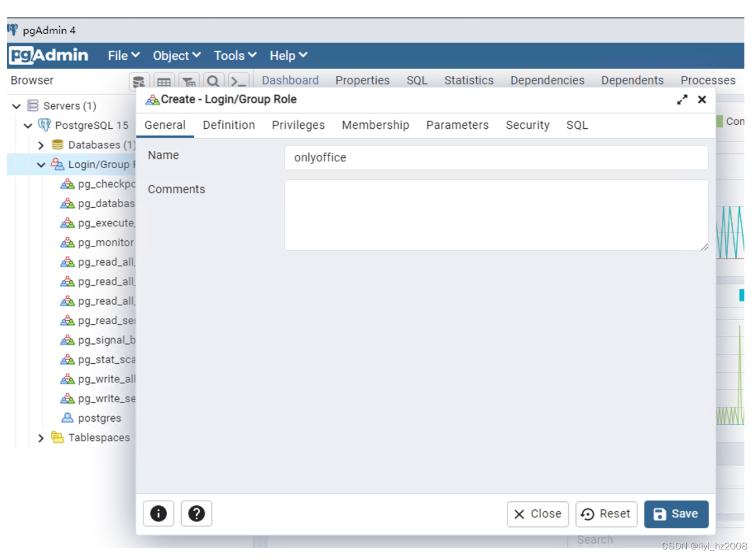Click the Comments text area
756x557 pixels.
click(496, 215)
